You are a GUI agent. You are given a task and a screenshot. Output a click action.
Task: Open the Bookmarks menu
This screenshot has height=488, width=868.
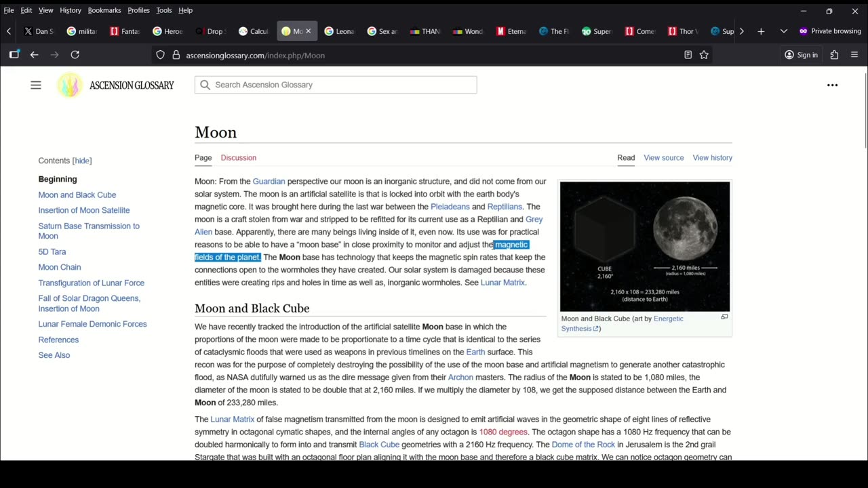[104, 10]
